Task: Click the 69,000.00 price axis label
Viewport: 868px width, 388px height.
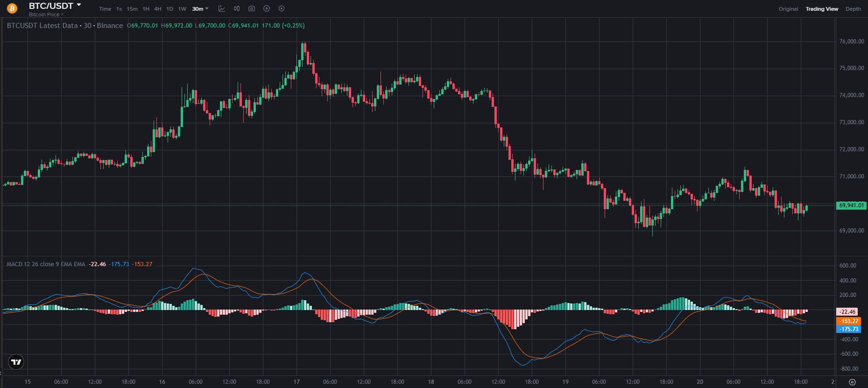Action: [851, 231]
